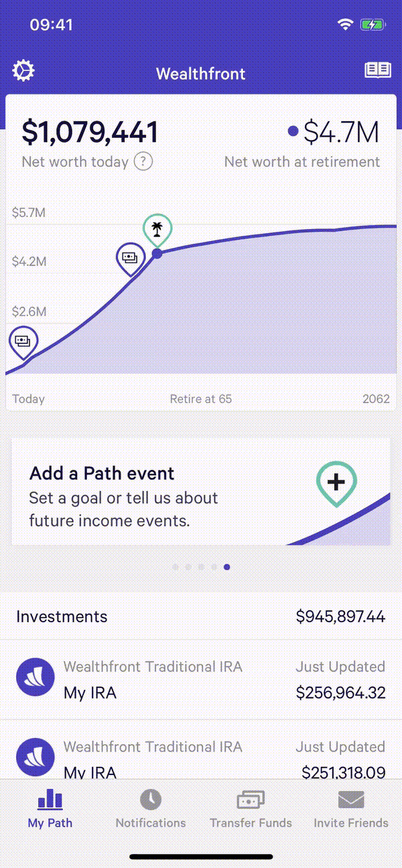Open the Investments total row

201,616
